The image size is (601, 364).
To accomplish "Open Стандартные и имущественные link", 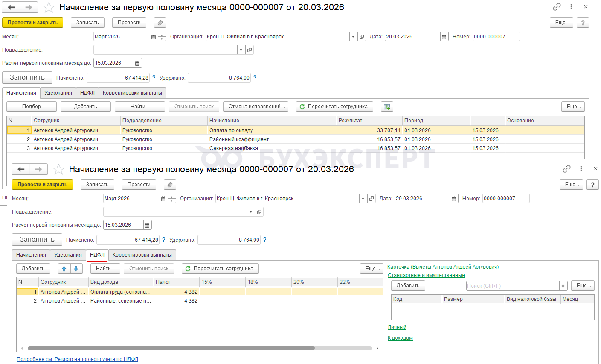I will pos(426,275).
